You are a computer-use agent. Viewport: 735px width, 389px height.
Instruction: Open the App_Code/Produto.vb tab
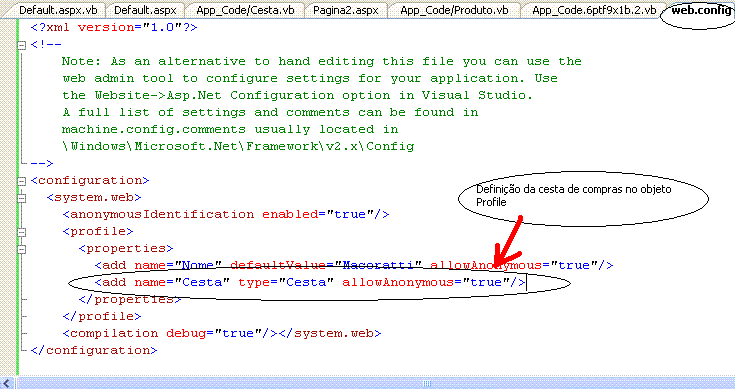click(x=454, y=10)
